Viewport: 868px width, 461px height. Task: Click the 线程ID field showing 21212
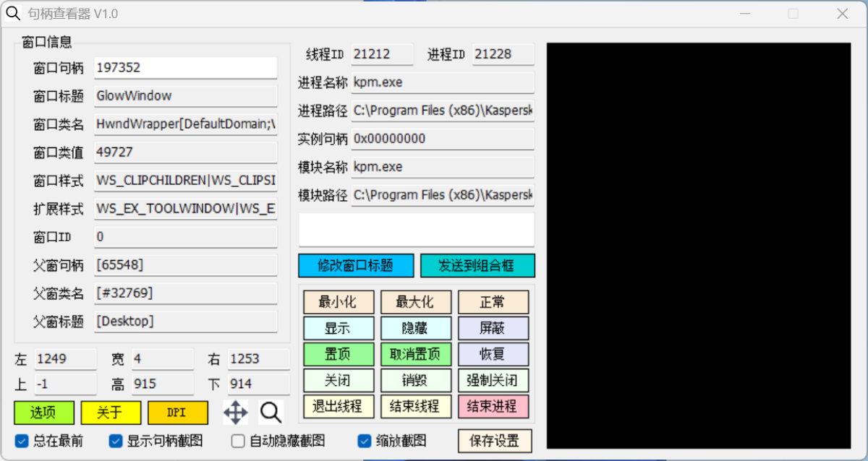point(382,54)
